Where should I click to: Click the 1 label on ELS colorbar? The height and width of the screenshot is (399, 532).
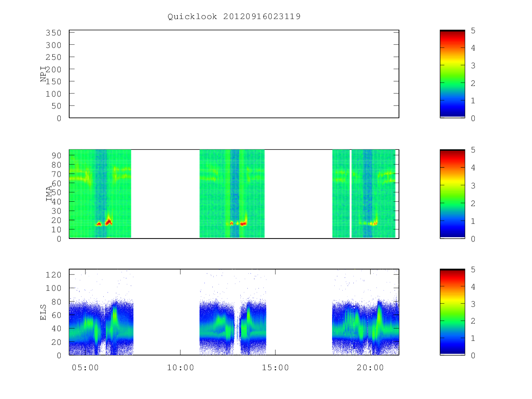point(473,338)
